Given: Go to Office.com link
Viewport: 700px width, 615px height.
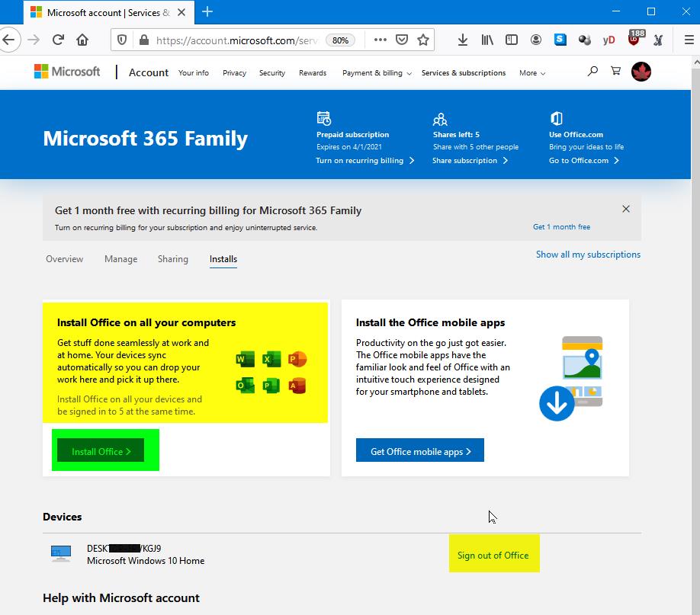Looking at the screenshot, I should [x=583, y=160].
